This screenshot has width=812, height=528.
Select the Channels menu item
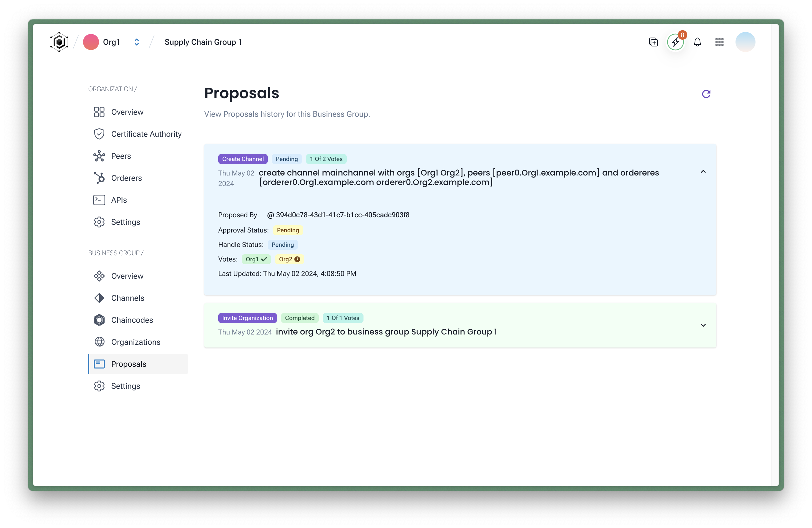tap(127, 298)
